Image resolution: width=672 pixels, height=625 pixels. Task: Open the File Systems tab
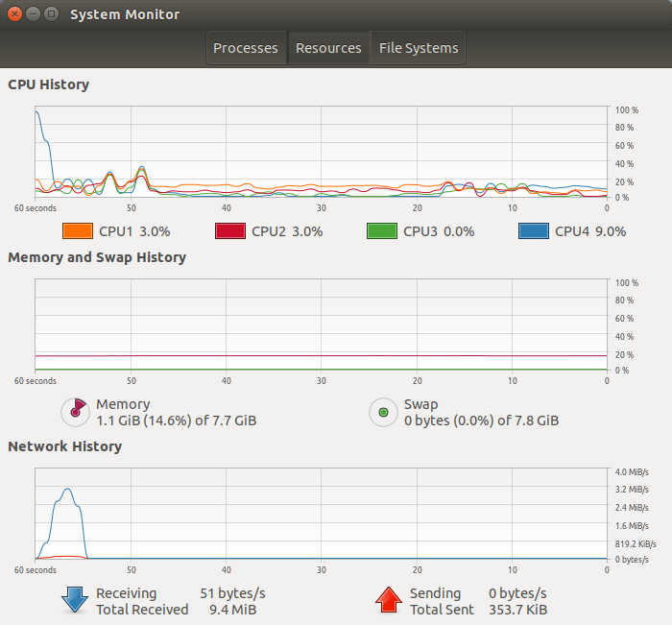tap(419, 48)
